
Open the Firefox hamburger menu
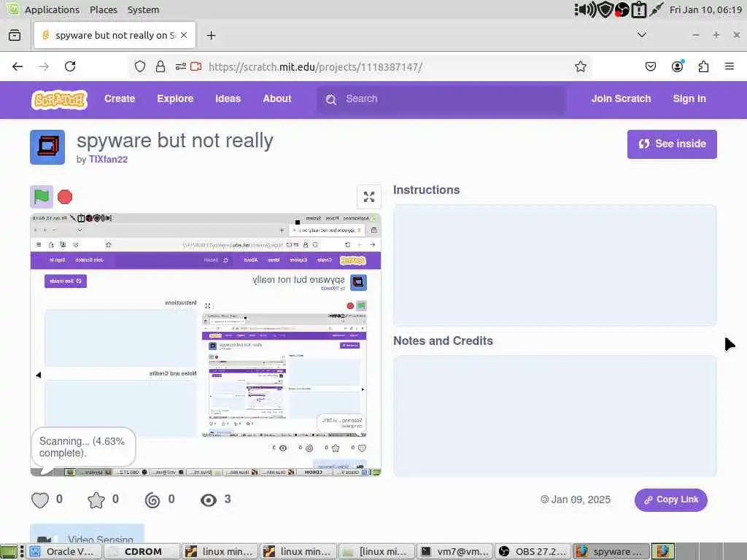(729, 66)
